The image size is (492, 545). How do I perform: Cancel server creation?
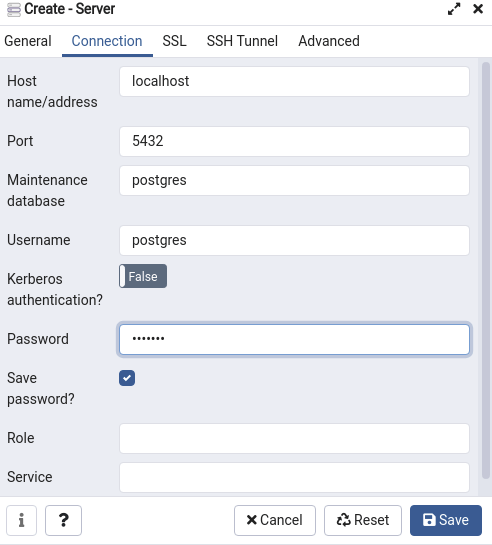tap(275, 520)
